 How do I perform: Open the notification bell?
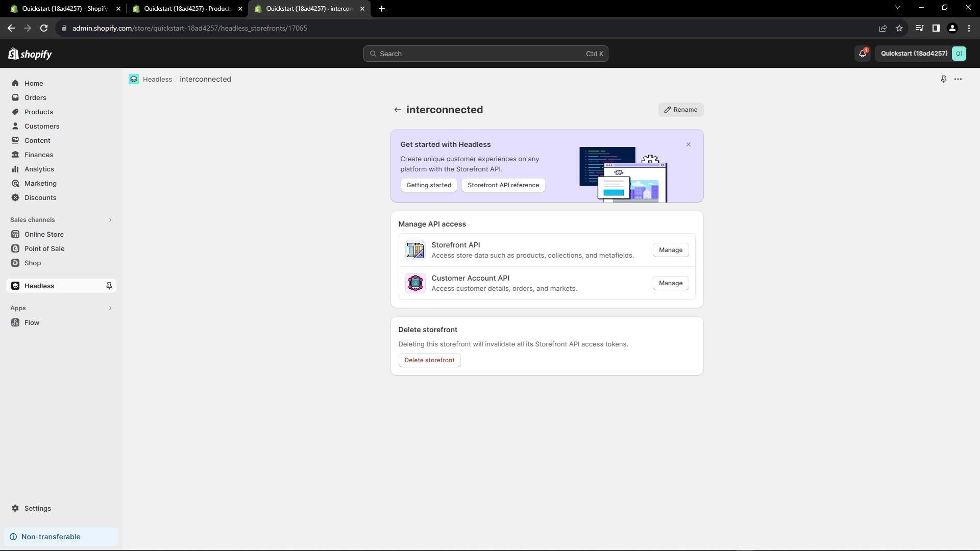tap(862, 54)
